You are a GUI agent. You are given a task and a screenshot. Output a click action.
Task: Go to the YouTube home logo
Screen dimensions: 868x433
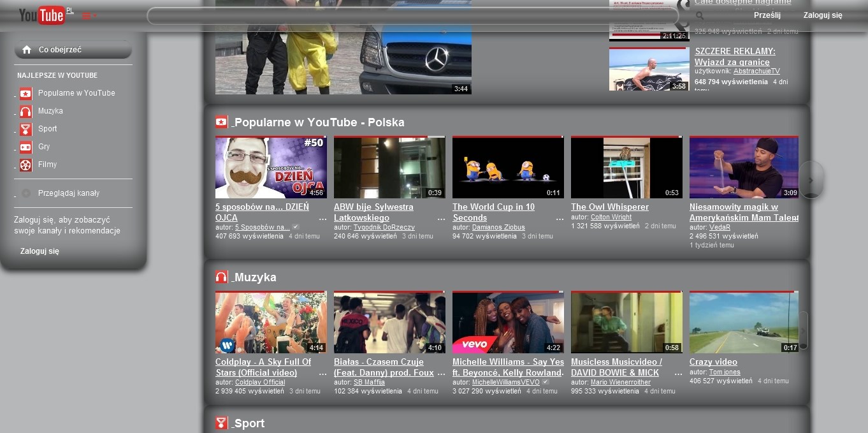(x=42, y=15)
